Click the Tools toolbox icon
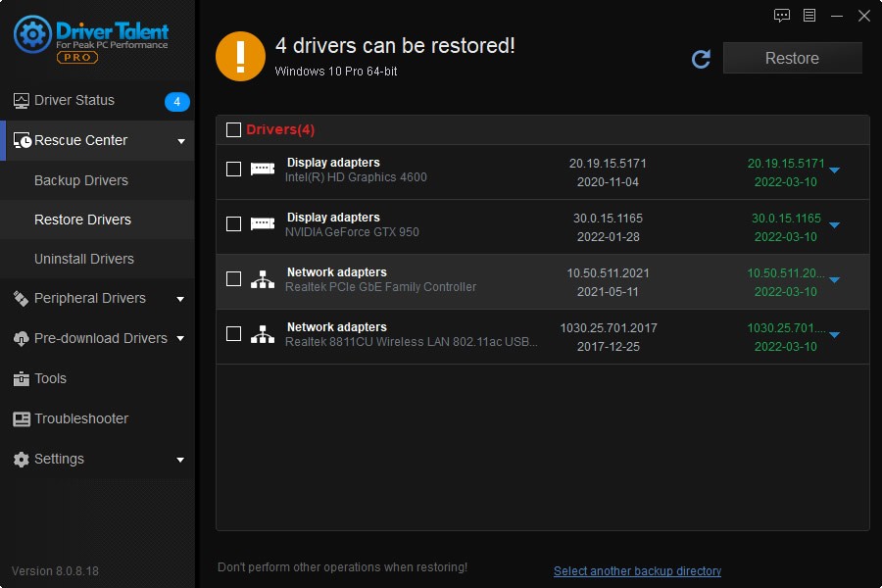The height and width of the screenshot is (588, 882). click(x=21, y=378)
